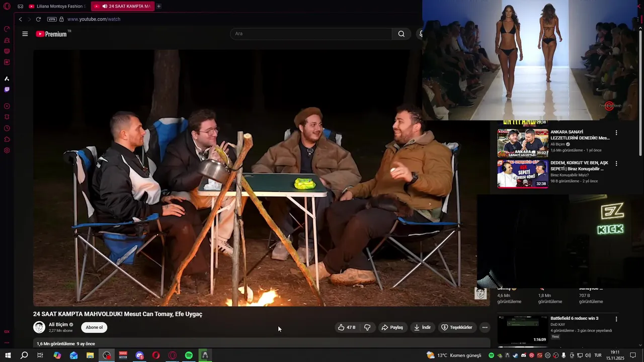Open ANKARA SANAYİ LEZZETLERİNİ DENEDİK title link

580,135
